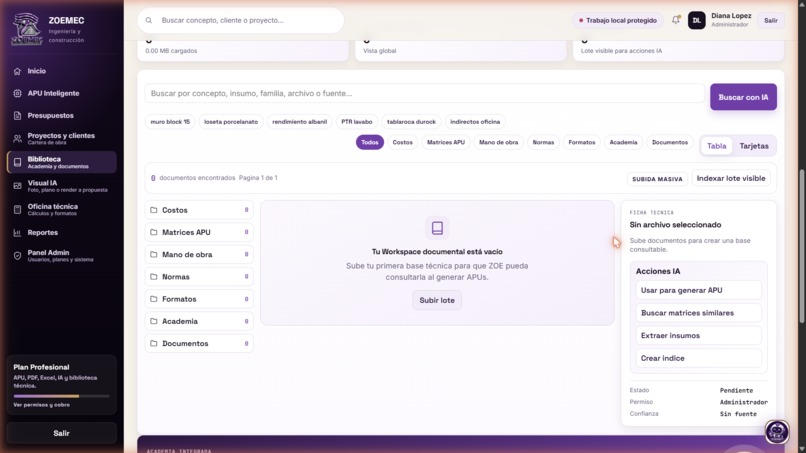Open Inicio in the sidebar
The height and width of the screenshot is (453, 806).
click(61, 71)
